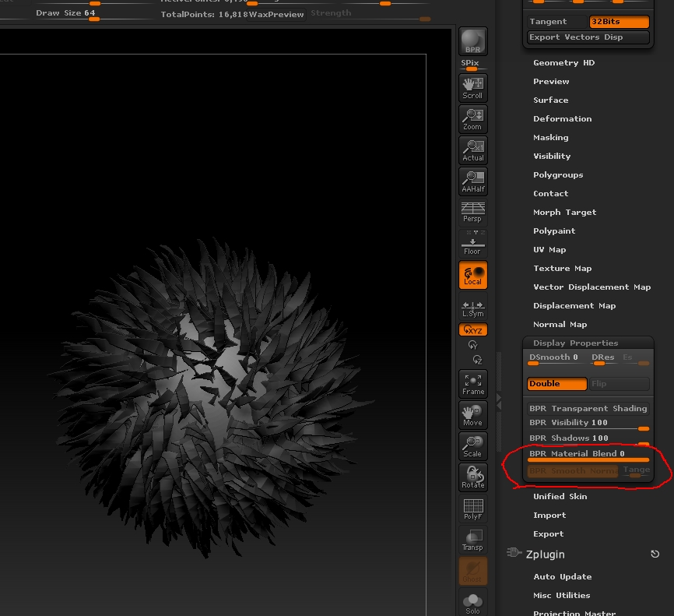The width and height of the screenshot is (674, 616).
Task: Expand the Polypaint section
Action: [x=554, y=231]
